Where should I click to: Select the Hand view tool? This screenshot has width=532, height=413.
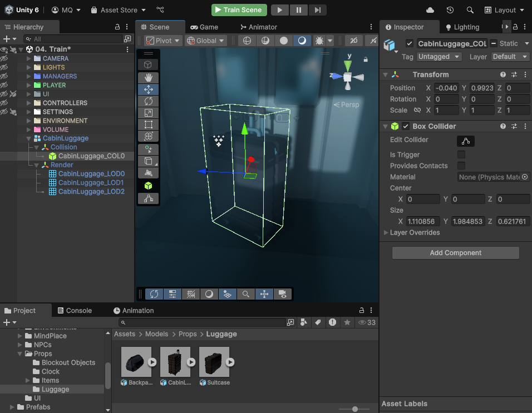148,78
